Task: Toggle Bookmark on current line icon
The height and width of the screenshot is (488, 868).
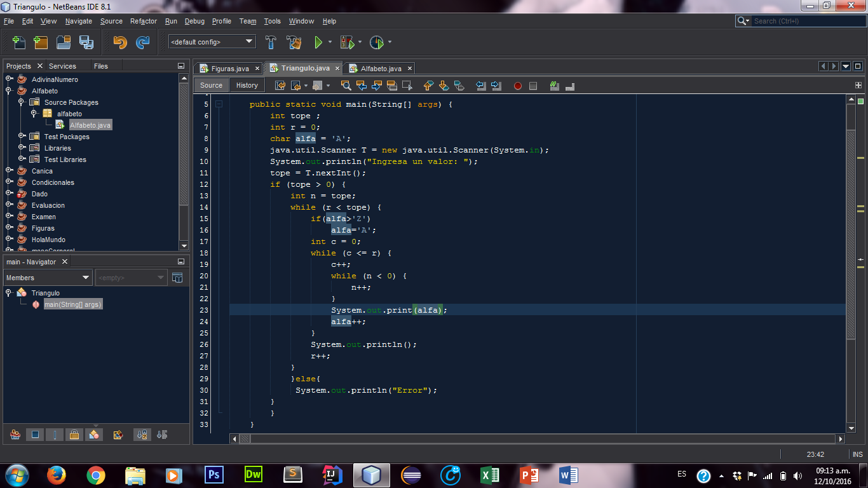Action: coord(459,86)
